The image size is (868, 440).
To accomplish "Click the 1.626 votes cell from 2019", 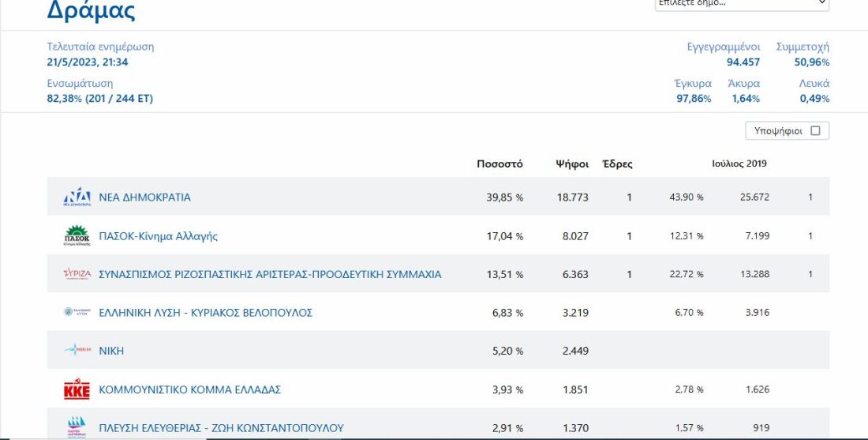I will click(758, 389).
